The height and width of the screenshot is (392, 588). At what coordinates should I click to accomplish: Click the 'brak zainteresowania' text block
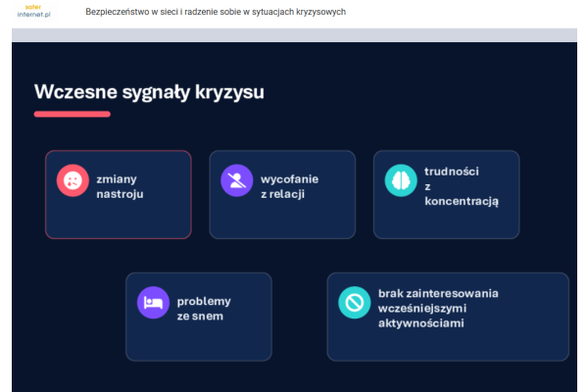[438, 308]
